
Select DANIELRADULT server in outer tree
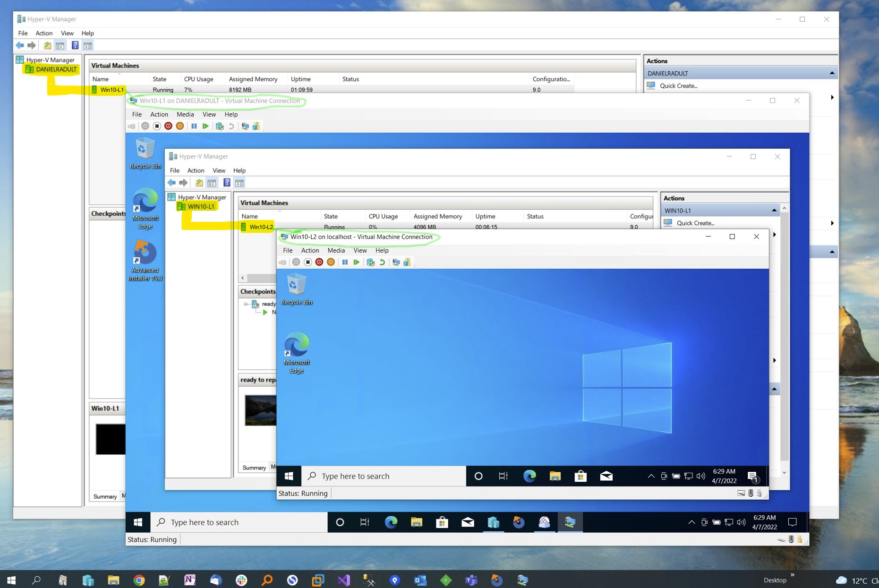click(56, 69)
